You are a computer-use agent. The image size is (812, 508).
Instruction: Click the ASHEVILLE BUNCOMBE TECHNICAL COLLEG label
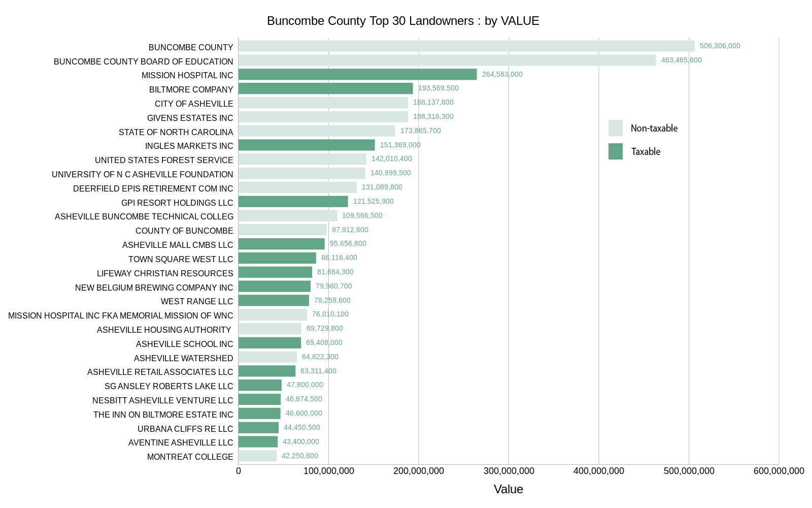pos(144,216)
